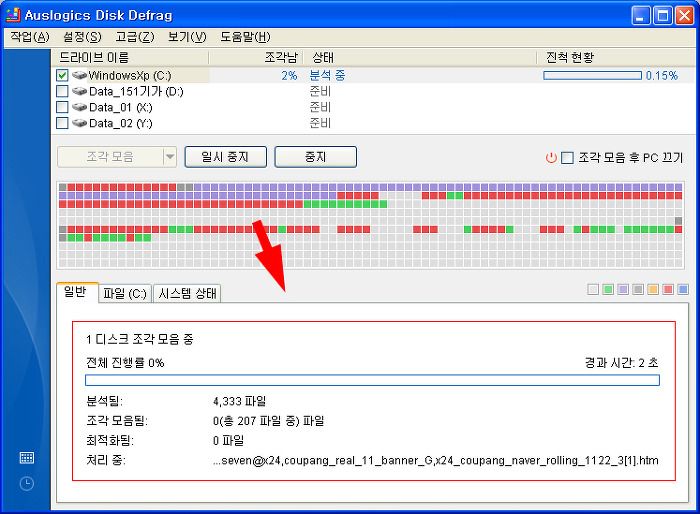Click the blue legend color swatch

coord(683,290)
